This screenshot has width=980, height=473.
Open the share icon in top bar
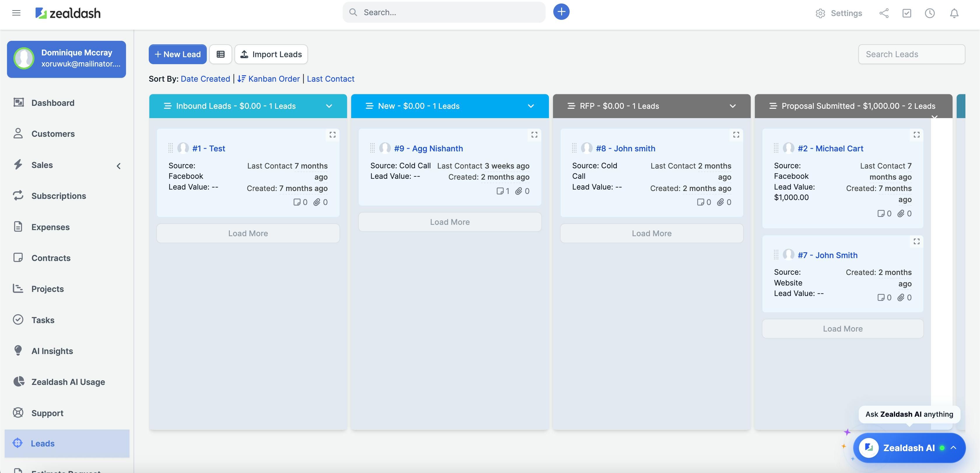pos(884,13)
